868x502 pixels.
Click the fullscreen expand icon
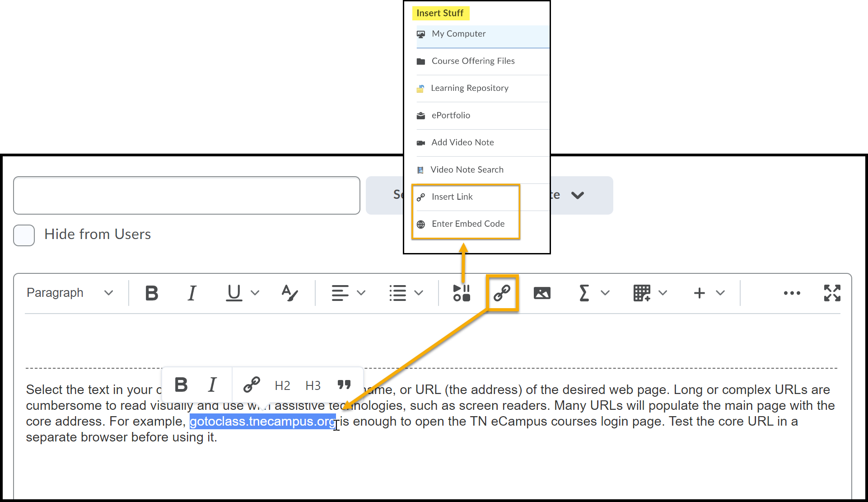pos(833,293)
